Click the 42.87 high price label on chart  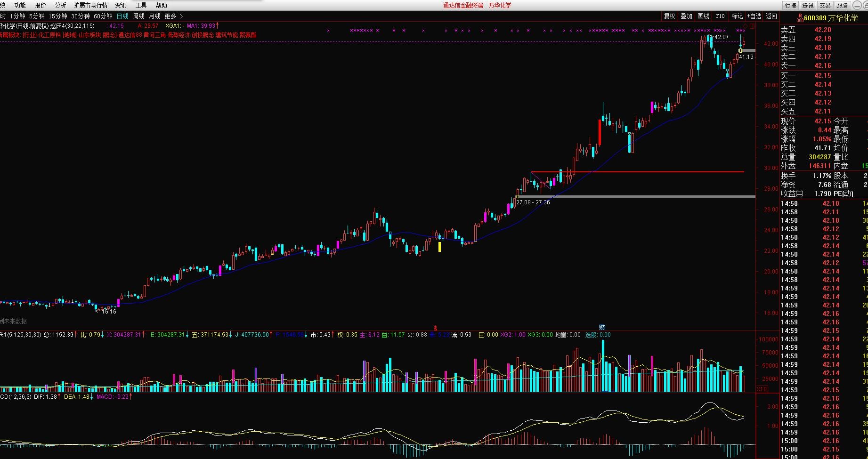(721, 37)
